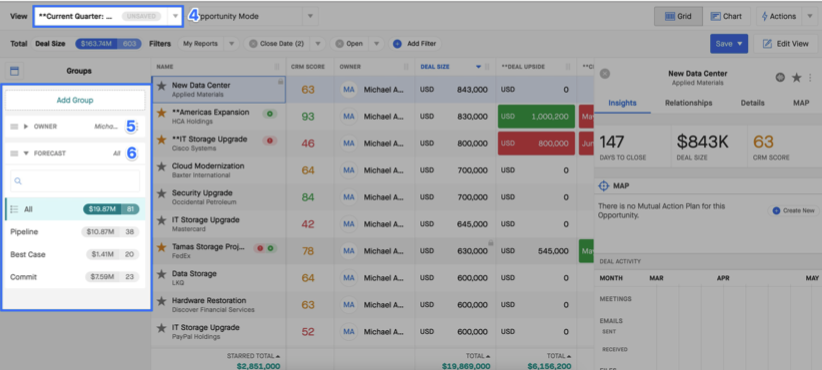
Task: Remove the Close Date filter
Action: pyautogui.click(x=253, y=44)
